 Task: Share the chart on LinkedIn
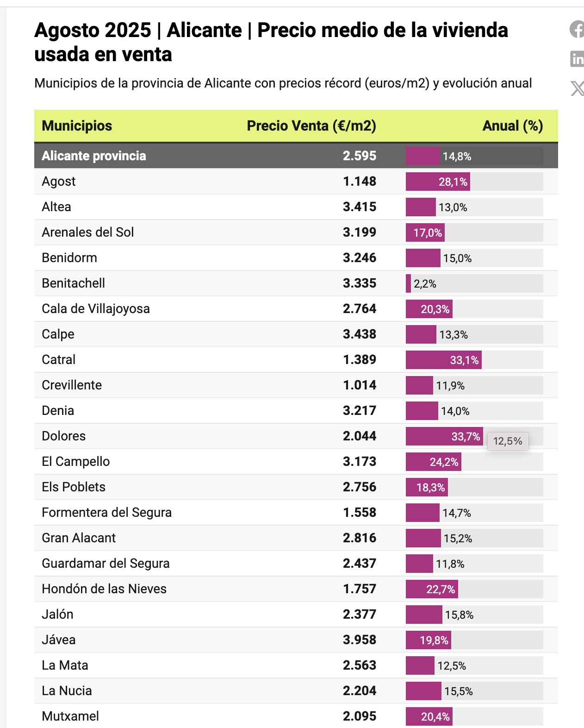[577, 59]
